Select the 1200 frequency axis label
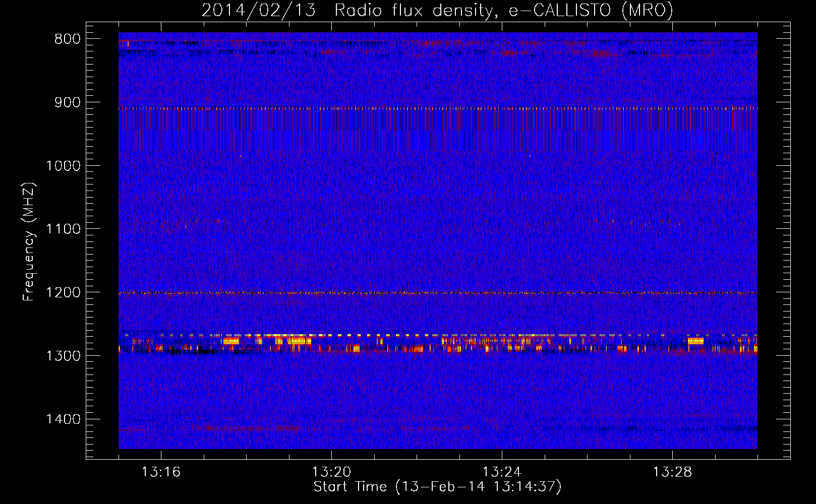Viewport: 816px width, 504px height. (63, 293)
